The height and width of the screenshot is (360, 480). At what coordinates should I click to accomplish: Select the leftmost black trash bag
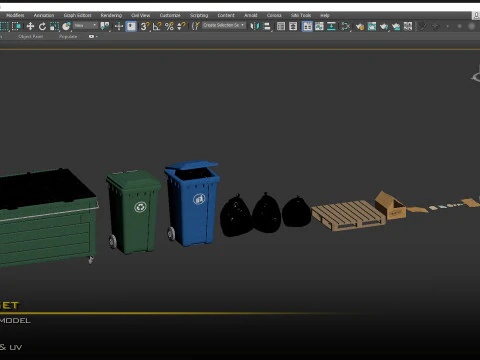pyautogui.click(x=236, y=216)
